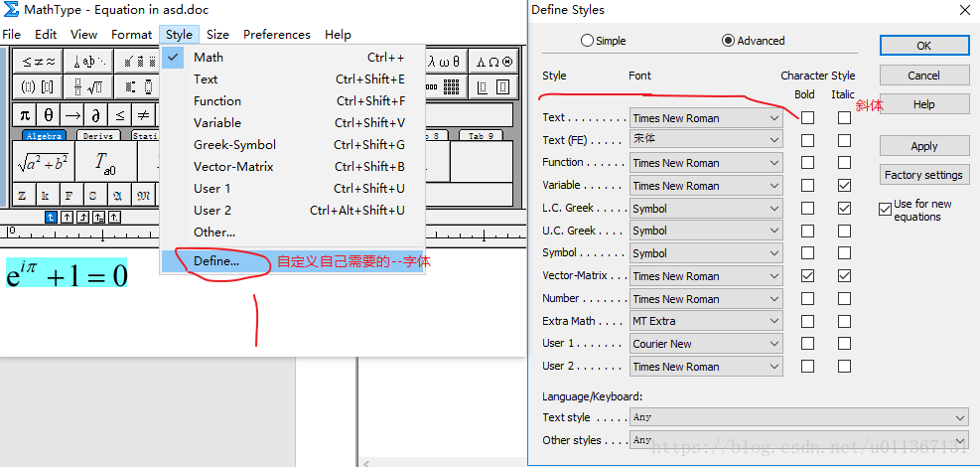
Task: Insert the square root a²+b² expression
Action: click(x=43, y=162)
